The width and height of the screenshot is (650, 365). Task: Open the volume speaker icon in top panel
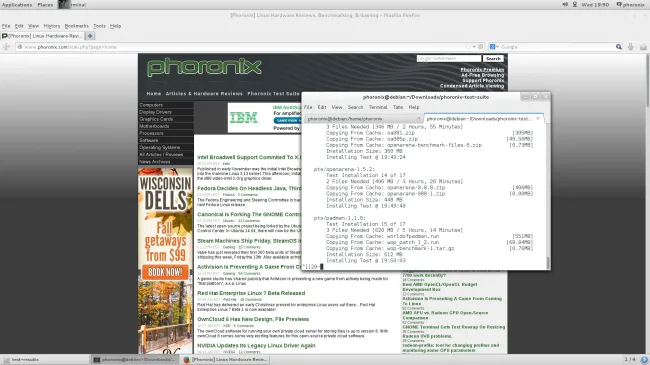[565, 5]
